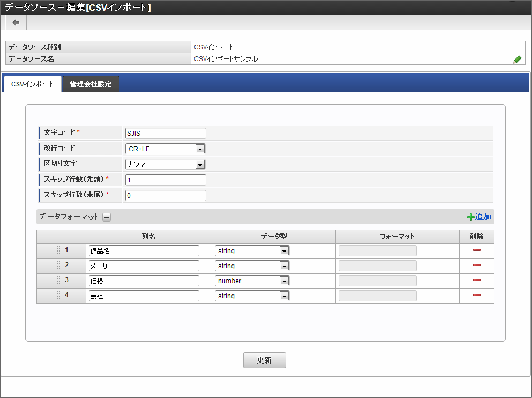
Task: Edit the column name 価格
Action: coord(144,281)
